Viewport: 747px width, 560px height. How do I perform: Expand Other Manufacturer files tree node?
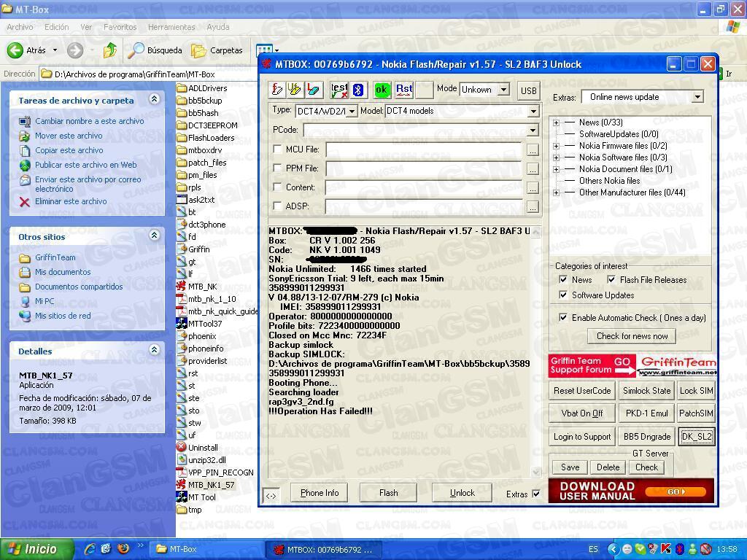point(556,192)
